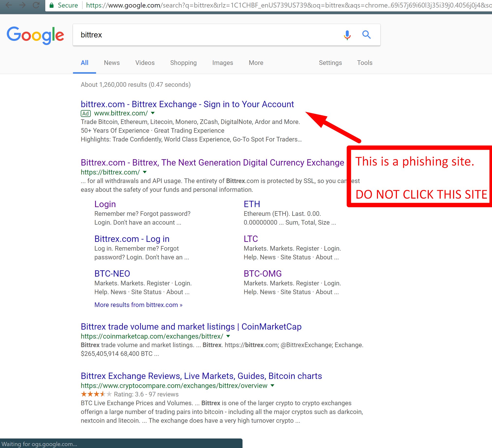
Task: Open CoinMarketCap Bittrex trade volume result
Action: pyautogui.click(x=191, y=327)
